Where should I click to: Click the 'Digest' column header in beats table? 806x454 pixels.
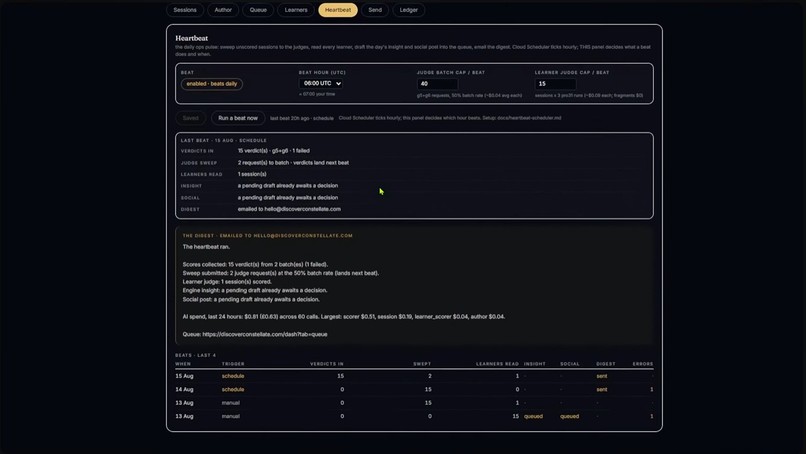tap(606, 364)
